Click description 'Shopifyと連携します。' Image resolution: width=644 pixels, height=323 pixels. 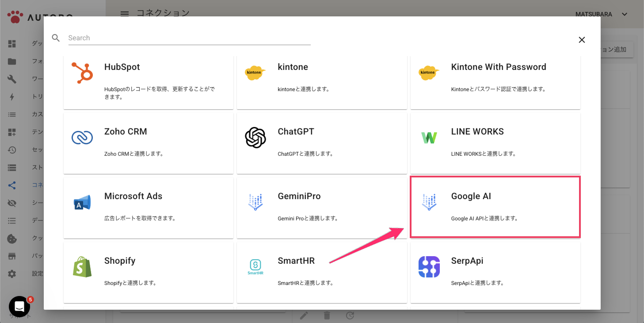(130, 283)
